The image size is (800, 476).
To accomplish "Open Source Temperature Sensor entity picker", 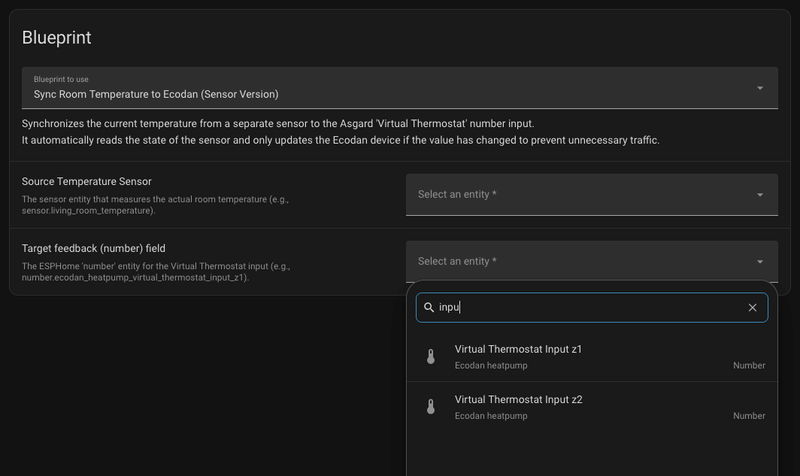I will (x=591, y=195).
